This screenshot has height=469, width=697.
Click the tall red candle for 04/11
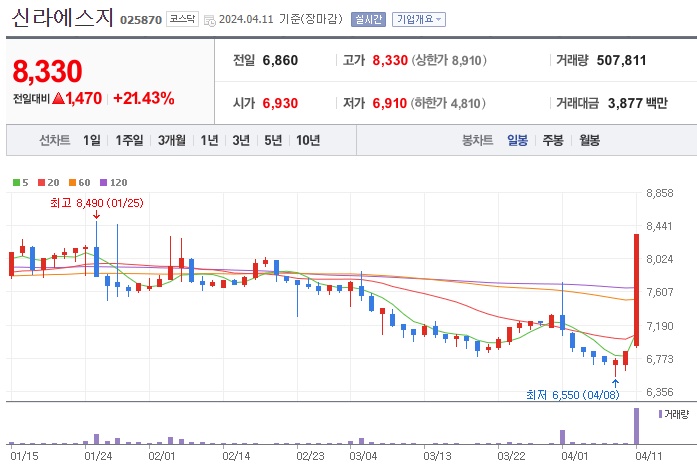point(637,290)
